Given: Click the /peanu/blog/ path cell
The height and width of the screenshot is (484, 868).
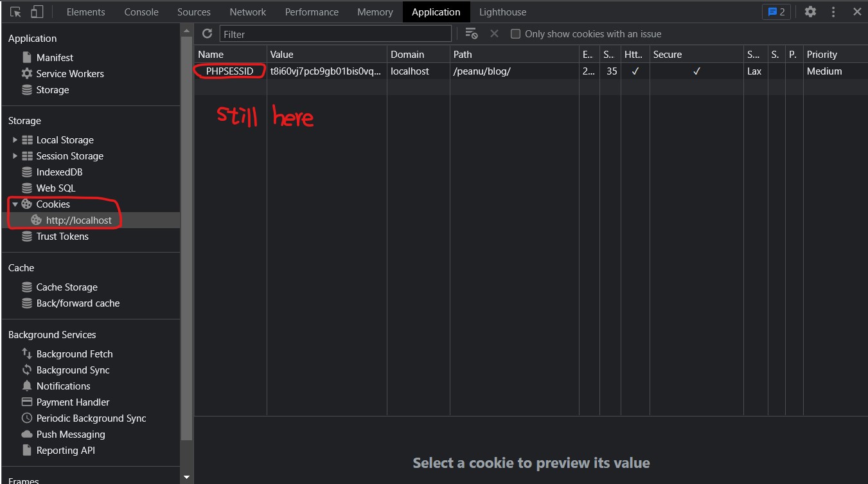Looking at the screenshot, I should pyautogui.click(x=515, y=71).
